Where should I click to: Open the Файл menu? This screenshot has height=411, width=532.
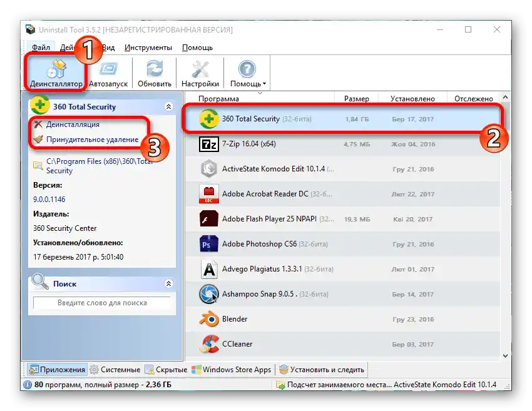tap(41, 48)
